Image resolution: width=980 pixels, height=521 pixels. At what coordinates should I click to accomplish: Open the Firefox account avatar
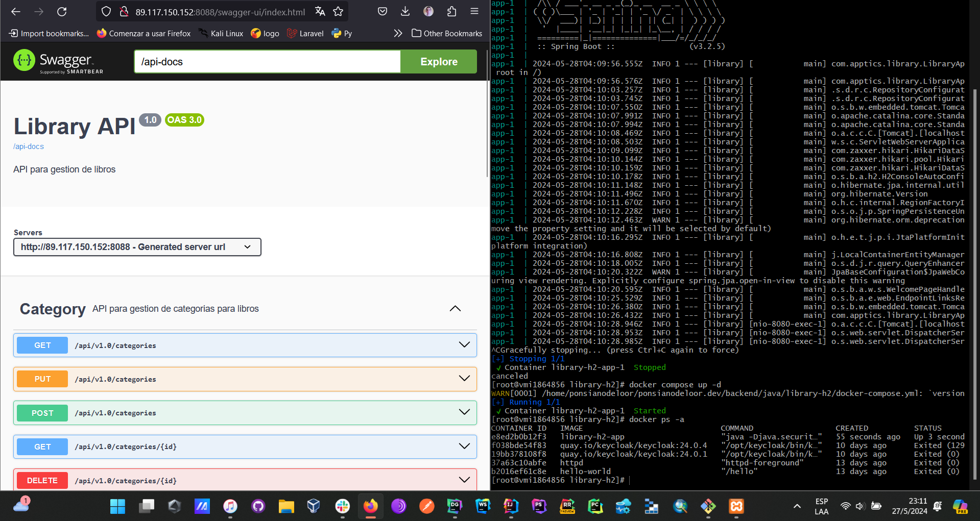428,12
